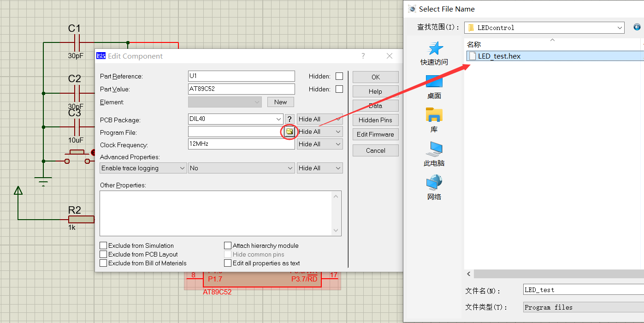Close the Edit Component dialog
This screenshot has height=323, width=644.
click(x=390, y=56)
